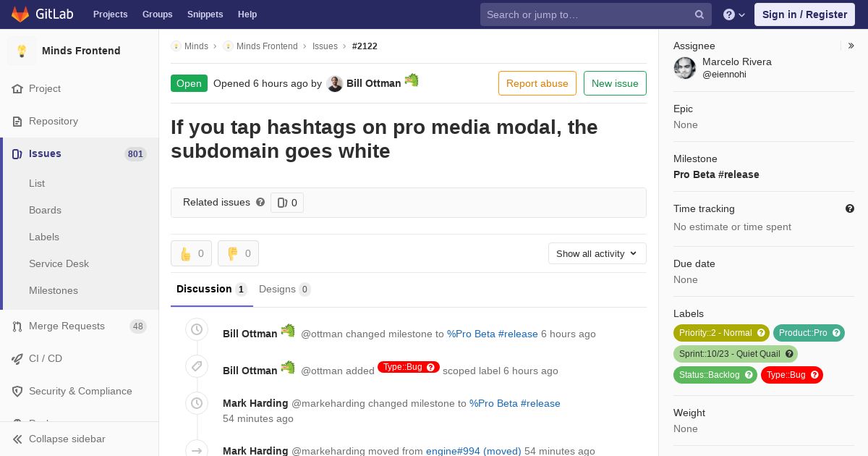Click help icon on Priority::2 - Normal label
The image size is (868, 456).
[x=760, y=333]
